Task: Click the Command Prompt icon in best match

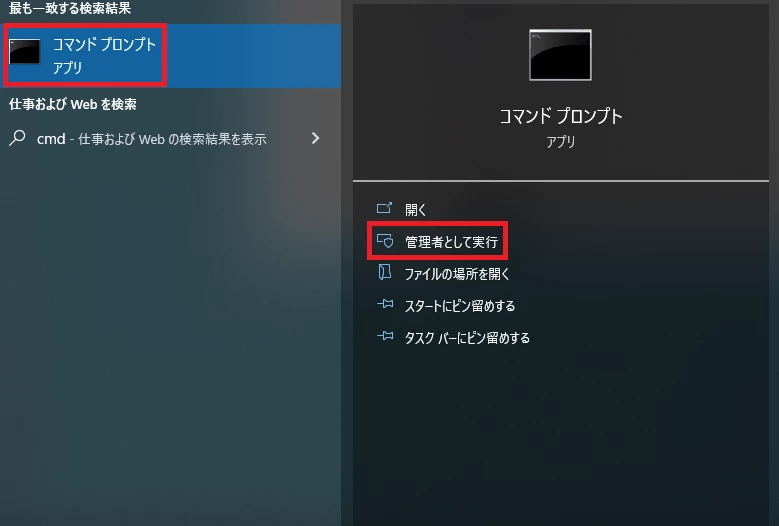Action: pyautogui.click(x=24, y=52)
